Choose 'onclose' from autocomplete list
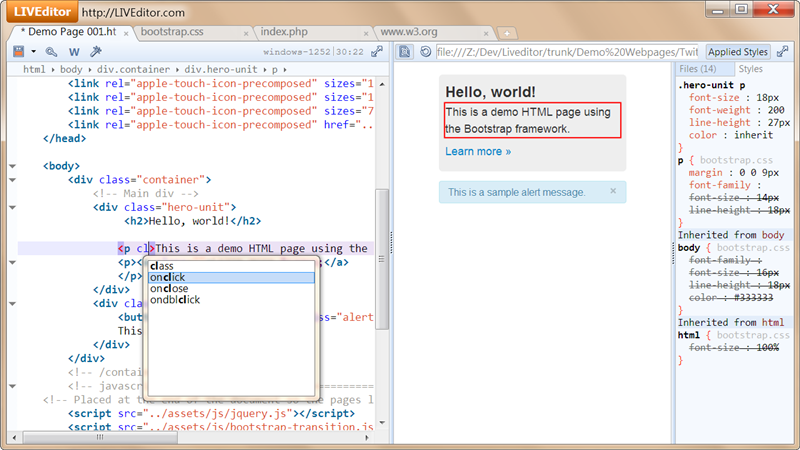800x450 pixels. [231, 288]
